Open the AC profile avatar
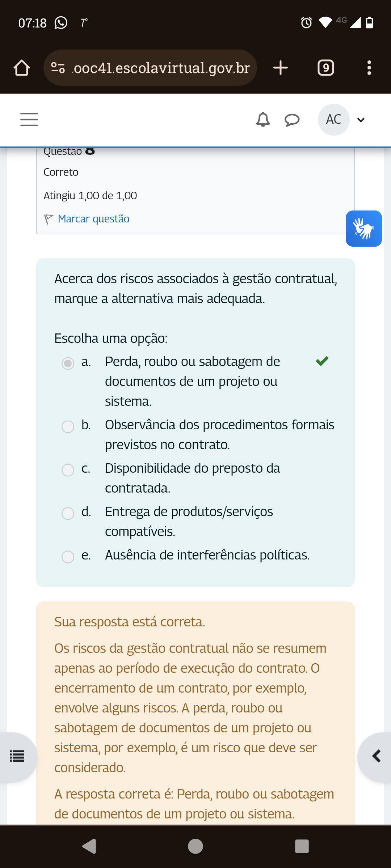This screenshot has width=391, height=868. tap(333, 120)
